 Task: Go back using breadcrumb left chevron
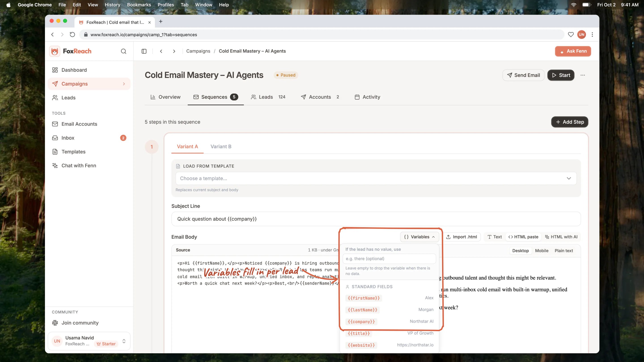coord(161,51)
